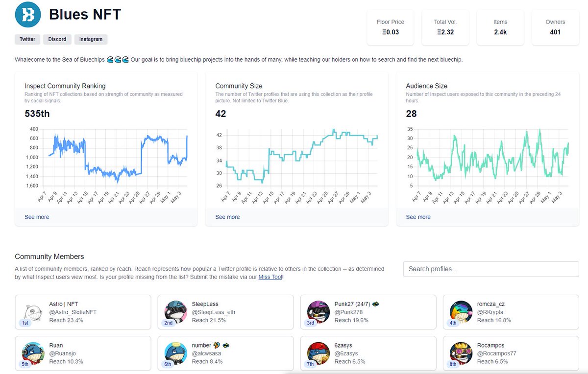Click the @Ruansjo handle
Image resolution: width=588 pixels, height=374 pixels.
(63, 353)
